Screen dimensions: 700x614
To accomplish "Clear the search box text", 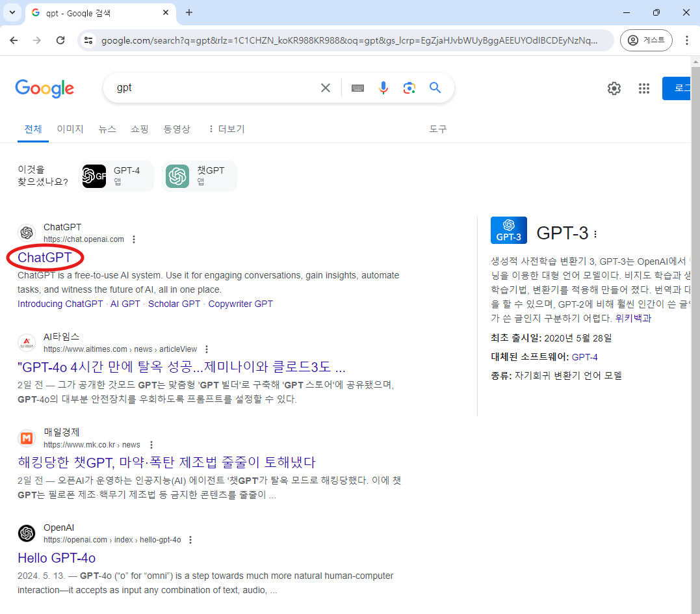I will click(326, 88).
